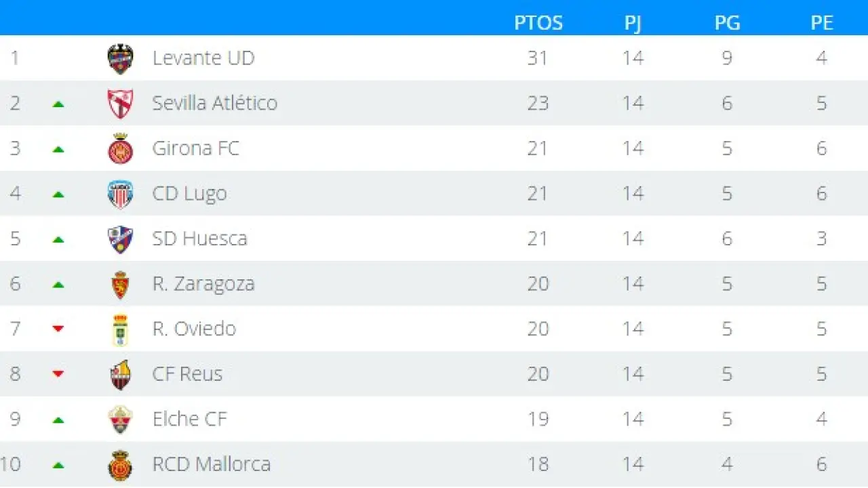Sort table by PG column header
This screenshot has height=488, width=868.
[727, 22]
